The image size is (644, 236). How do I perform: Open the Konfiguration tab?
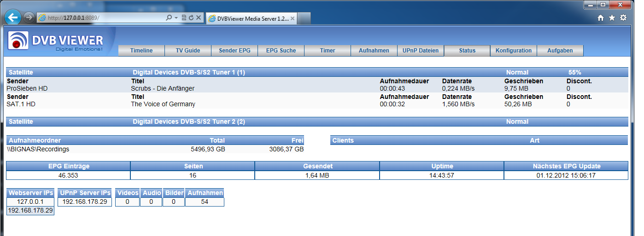point(514,51)
